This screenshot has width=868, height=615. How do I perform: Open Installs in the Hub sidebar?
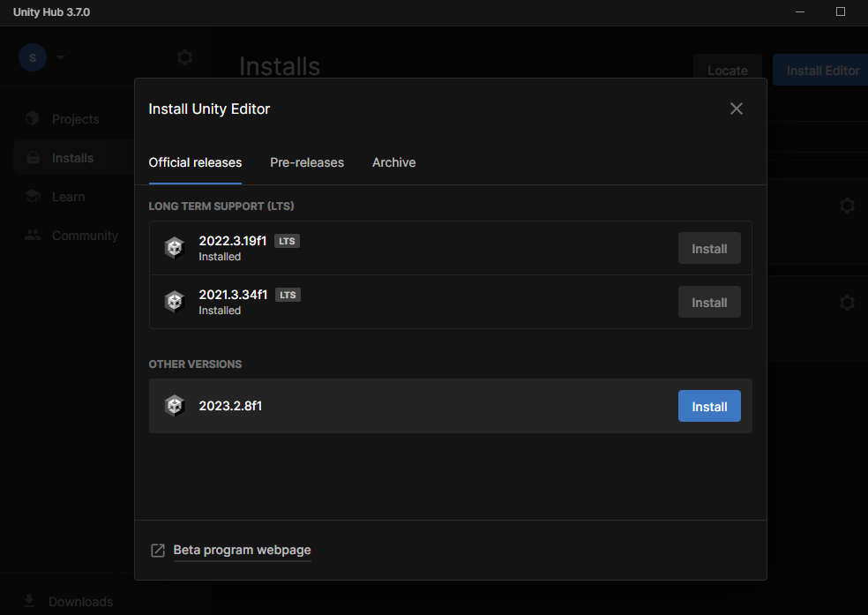[72, 158]
